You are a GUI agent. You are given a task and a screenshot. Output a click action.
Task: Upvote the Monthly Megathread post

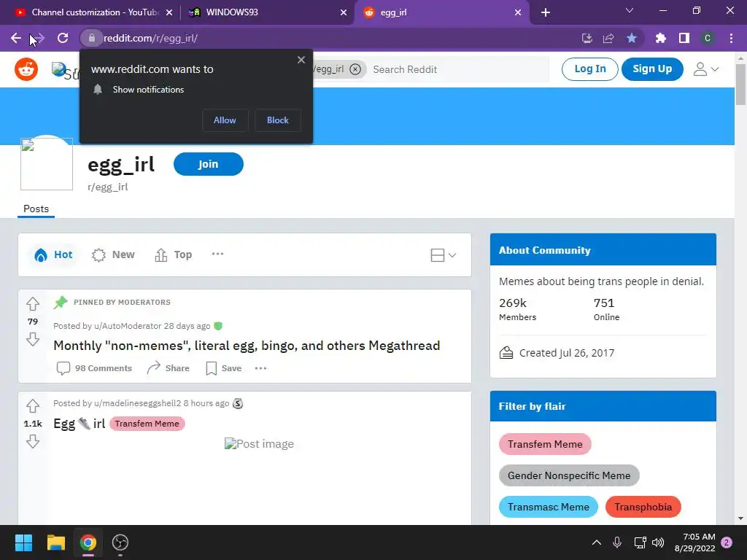(x=33, y=304)
